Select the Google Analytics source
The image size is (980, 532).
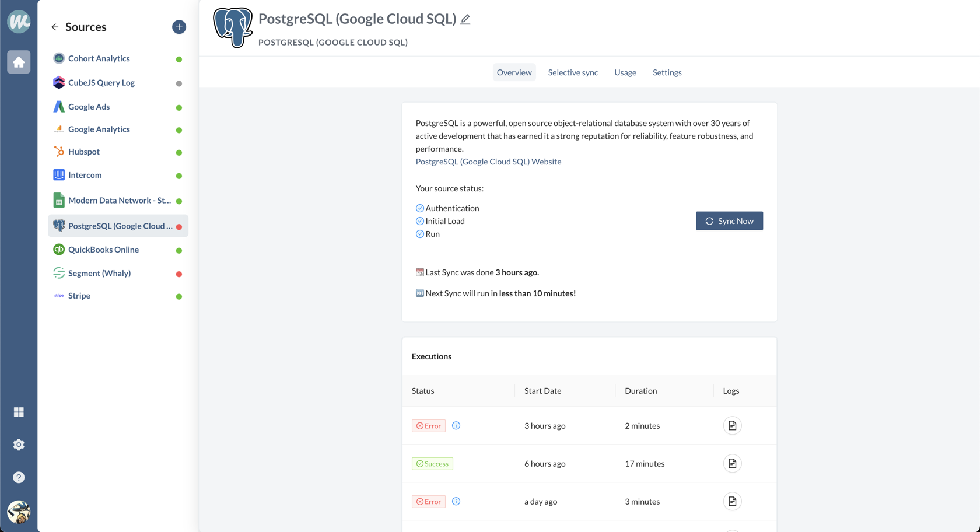118,129
